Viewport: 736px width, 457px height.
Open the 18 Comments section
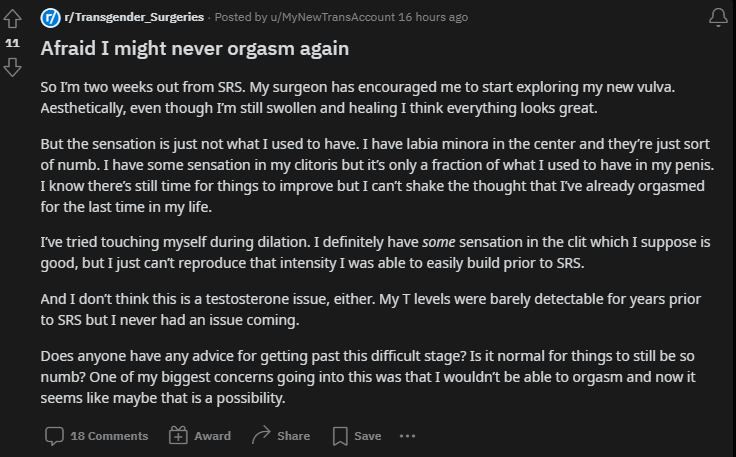(x=96, y=436)
